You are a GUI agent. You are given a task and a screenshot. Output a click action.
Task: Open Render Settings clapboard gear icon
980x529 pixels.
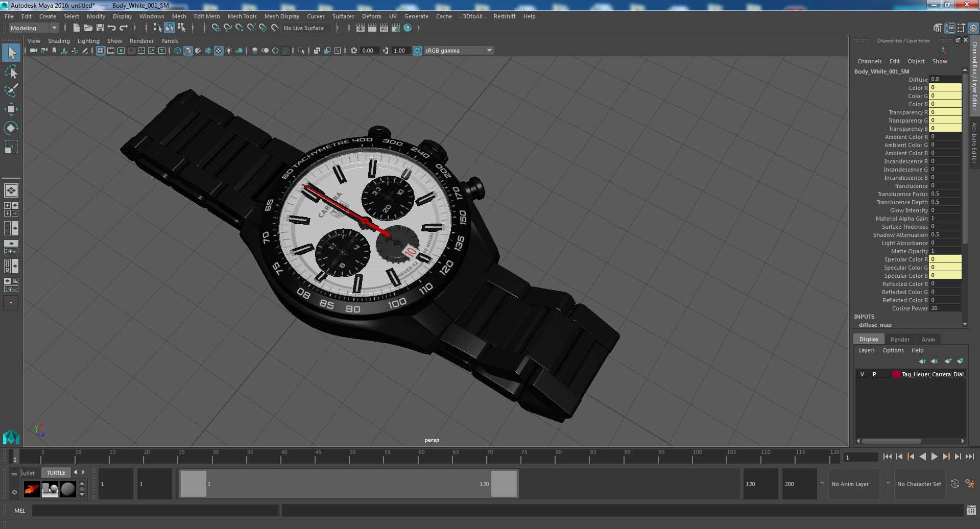click(x=396, y=28)
